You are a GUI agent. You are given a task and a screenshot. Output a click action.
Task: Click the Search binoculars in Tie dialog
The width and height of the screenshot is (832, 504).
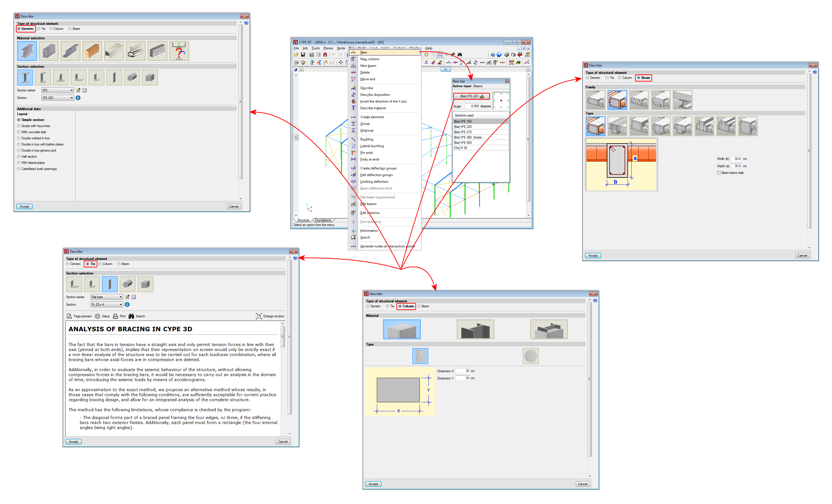(x=131, y=316)
